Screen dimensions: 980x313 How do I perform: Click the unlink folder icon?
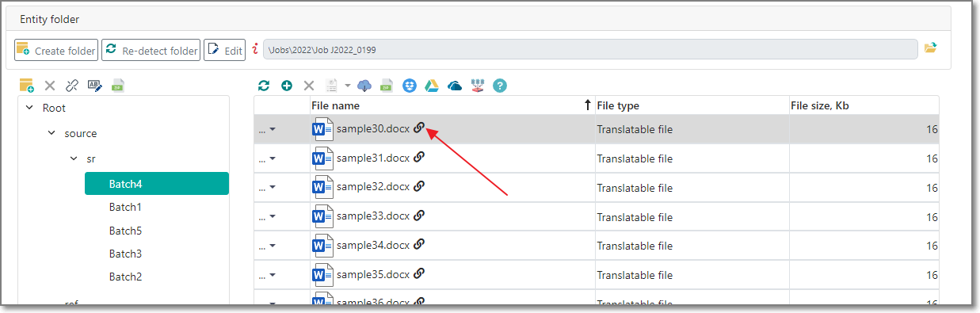[x=72, y=86]
